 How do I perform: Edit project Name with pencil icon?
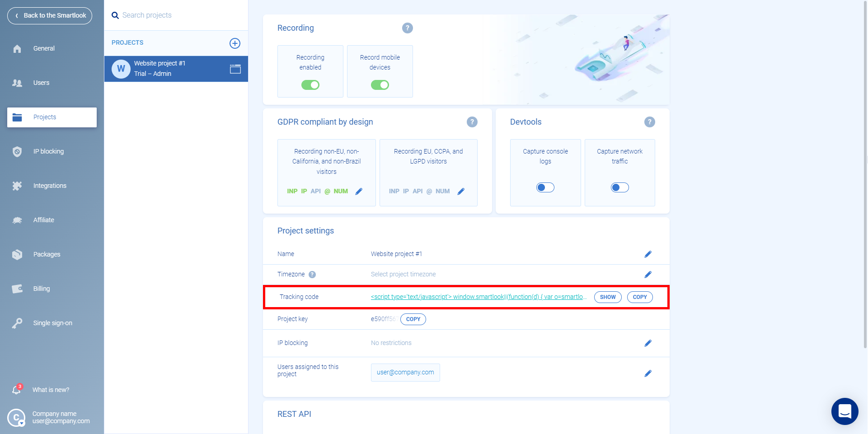648,254
